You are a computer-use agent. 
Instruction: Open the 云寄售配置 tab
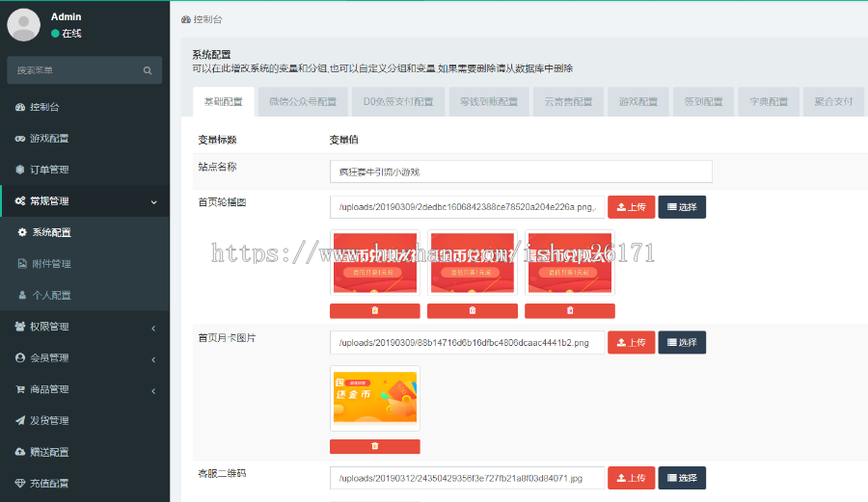[x=568, y=102]
